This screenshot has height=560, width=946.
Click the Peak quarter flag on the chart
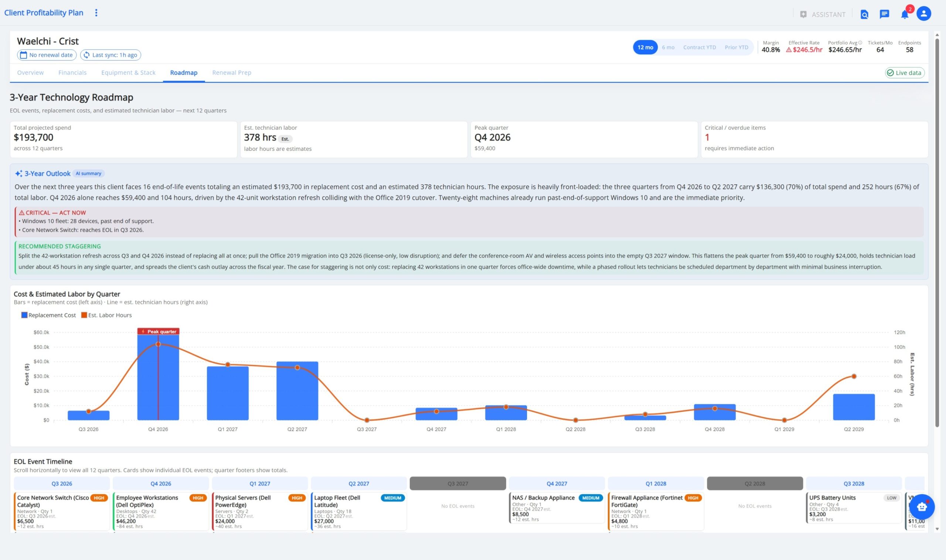pos(158,331)
